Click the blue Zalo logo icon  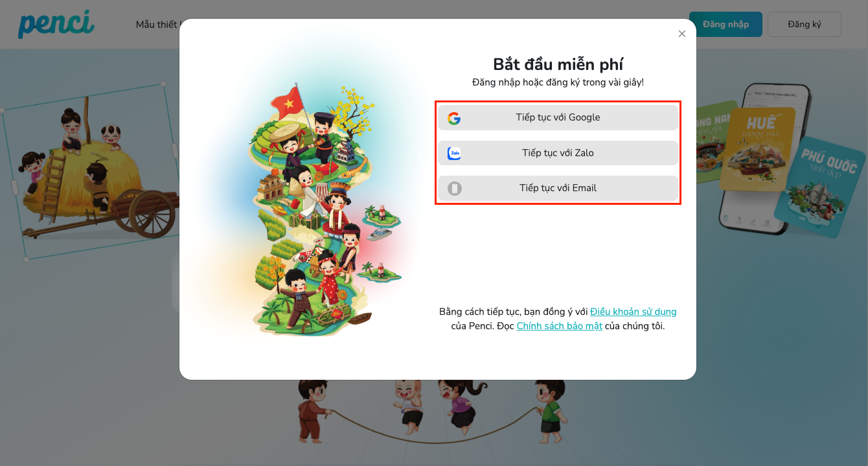click(454, 154)
